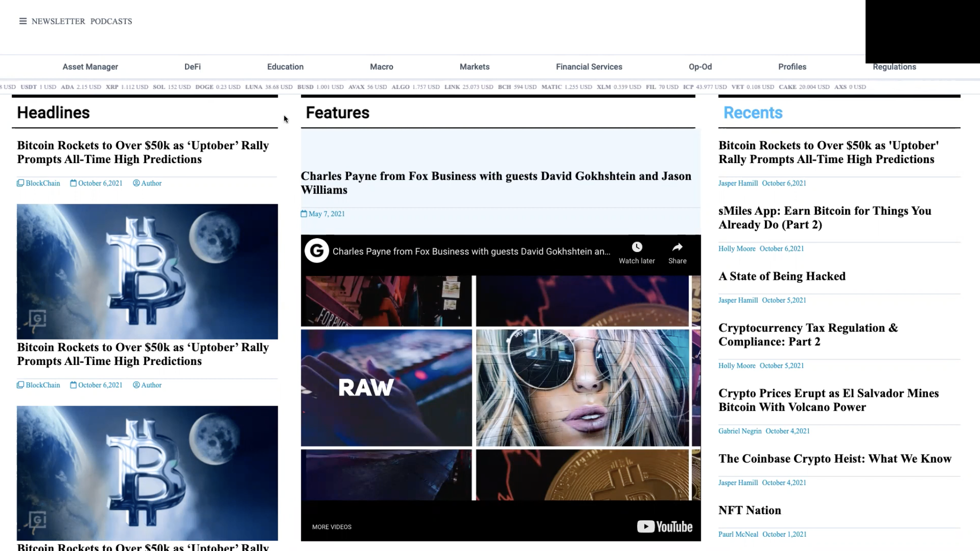Open Charles Payne Fox Business feature title
Viewport: 980px width, 551px height.
click(496, 183)
